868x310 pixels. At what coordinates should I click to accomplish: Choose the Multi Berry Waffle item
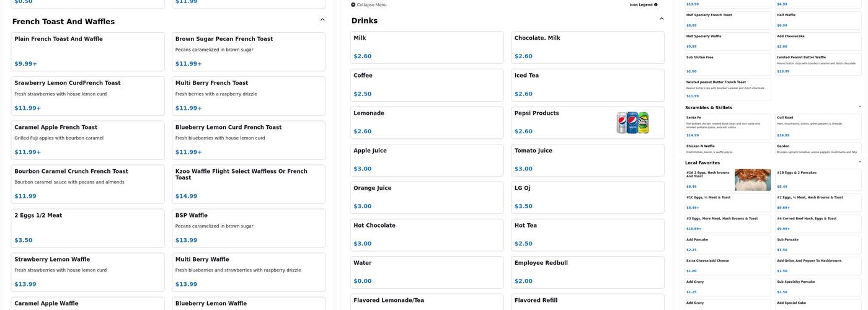249,272
